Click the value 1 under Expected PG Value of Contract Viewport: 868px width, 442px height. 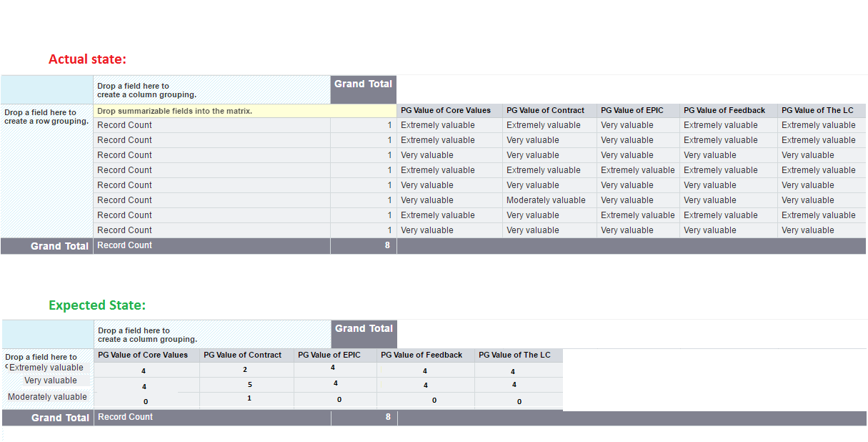(x=249, y=398)
